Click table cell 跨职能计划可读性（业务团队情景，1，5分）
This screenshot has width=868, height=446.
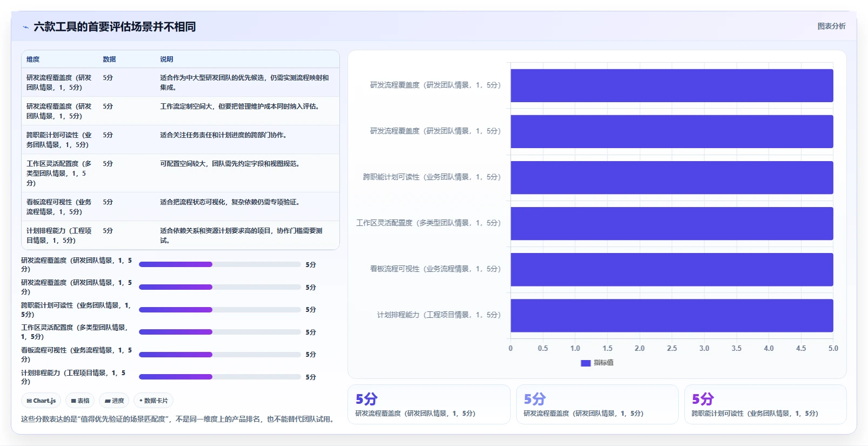[59, 140]
